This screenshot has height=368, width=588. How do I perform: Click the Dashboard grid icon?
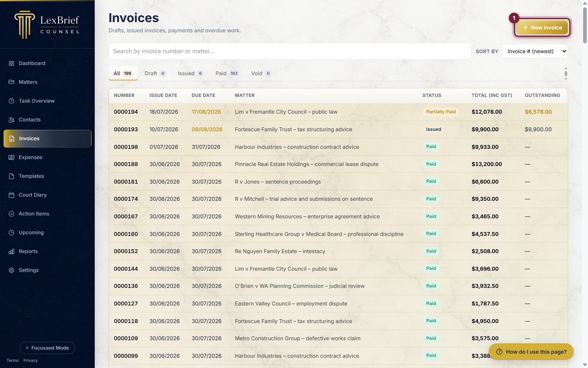pos(11,63)
